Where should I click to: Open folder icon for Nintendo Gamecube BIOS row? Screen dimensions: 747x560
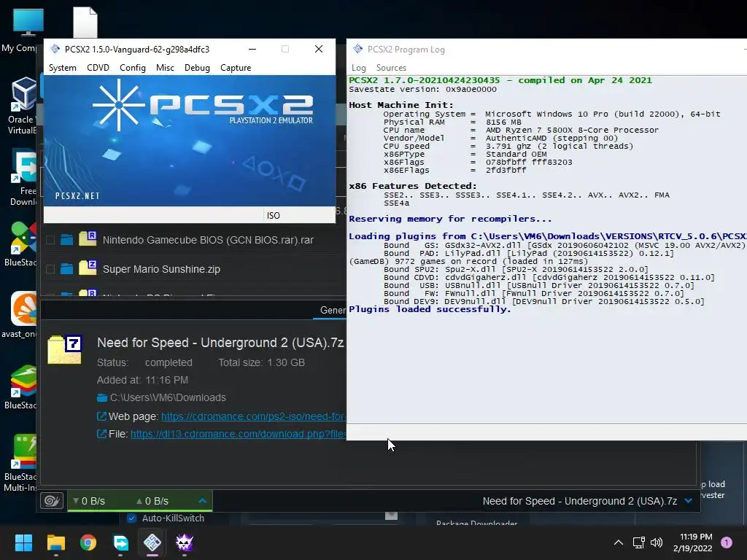pyautogui.click(x=66, y=239)
